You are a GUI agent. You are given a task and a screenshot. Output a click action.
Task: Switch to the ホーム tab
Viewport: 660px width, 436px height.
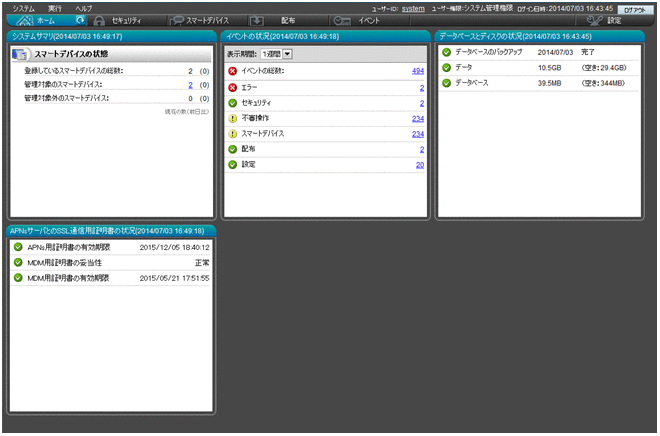click(47, 20)
